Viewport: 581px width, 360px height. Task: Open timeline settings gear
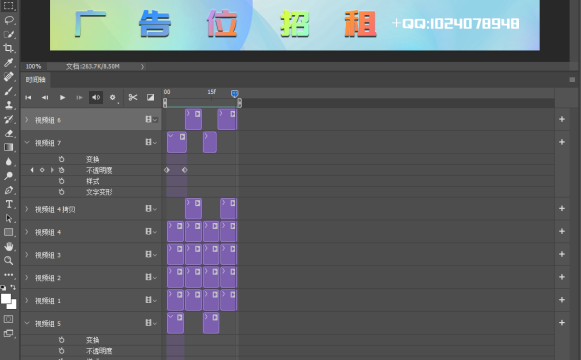pyautogui.click(x=113, y=97)
